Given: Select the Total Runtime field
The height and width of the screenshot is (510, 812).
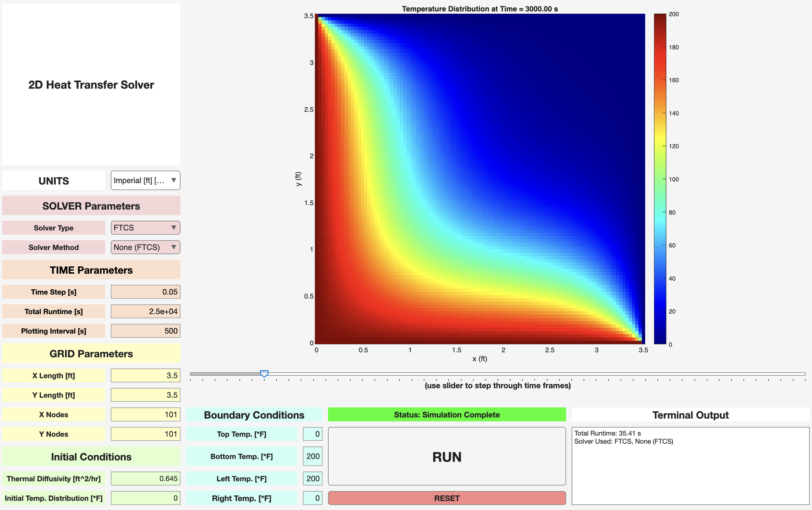Looking at the screenshot, I should pos(145,311).
